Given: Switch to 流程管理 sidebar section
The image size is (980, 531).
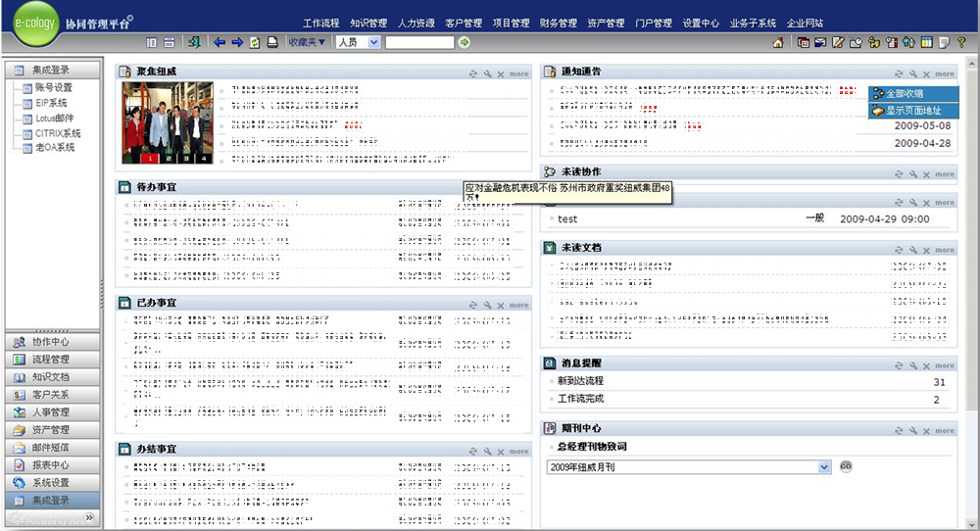Looking at the screenshot, I should (x=53, y=360).
